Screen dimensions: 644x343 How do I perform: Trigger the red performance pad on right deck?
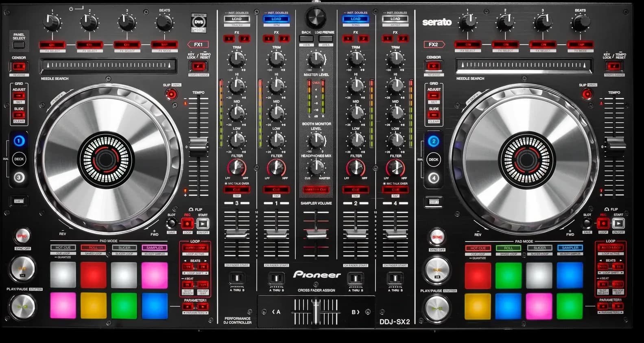click(478, 275)
